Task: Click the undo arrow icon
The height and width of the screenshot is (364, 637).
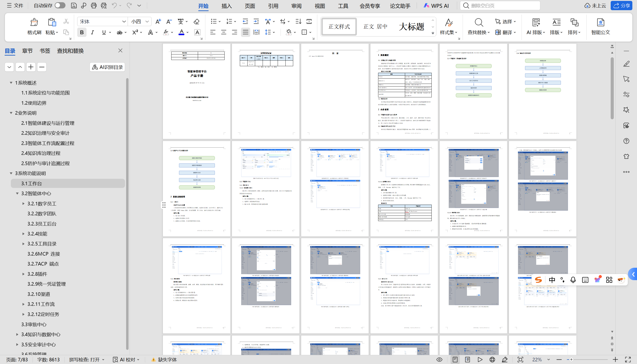Action: point(114,6)
